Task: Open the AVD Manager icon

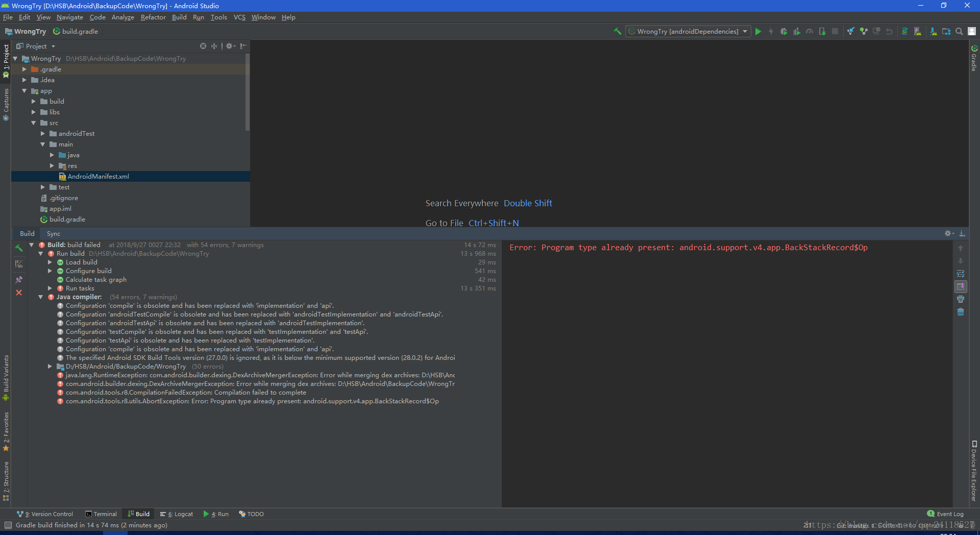Action: [x=917, y=31]
